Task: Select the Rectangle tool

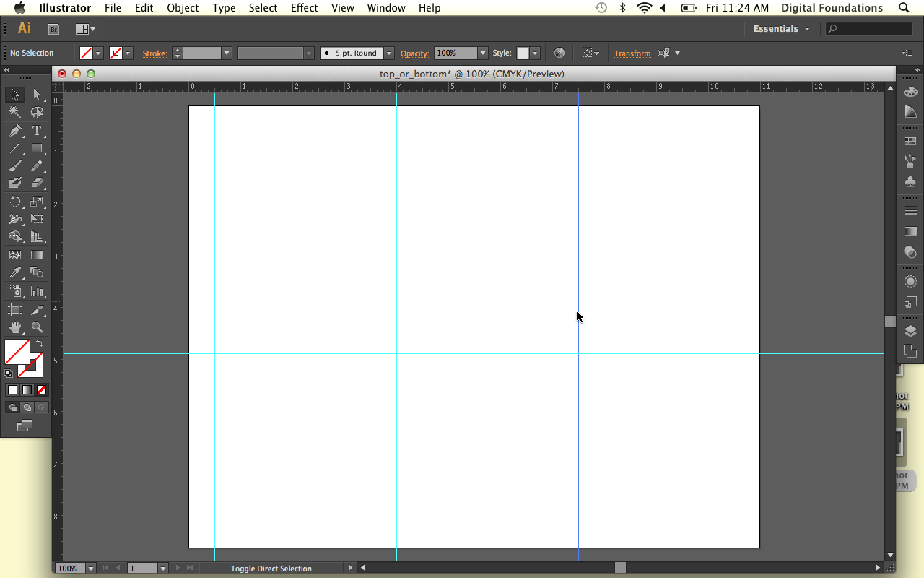Action: click(x=37, y=149)
